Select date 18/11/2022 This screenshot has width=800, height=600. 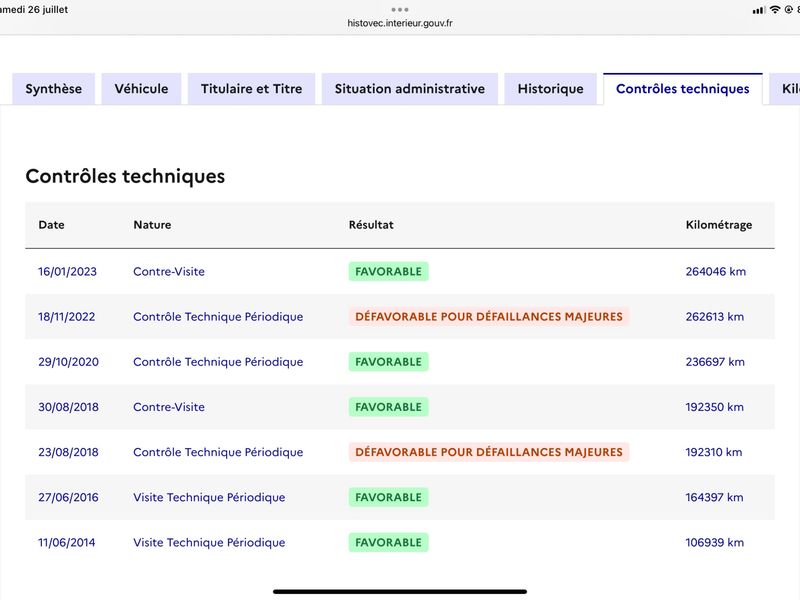(66, 317)
